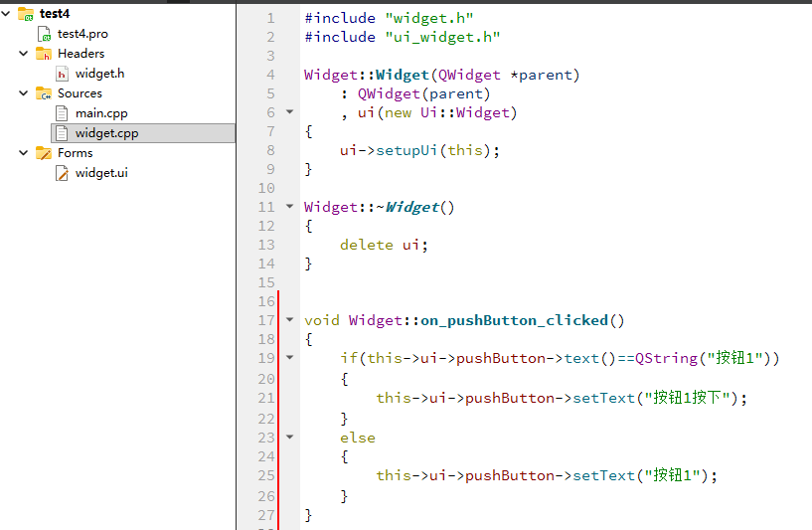Collapse the Sources folder chevron
The image size is (812, 530).
pyautogui.click(x=23, y=93)
